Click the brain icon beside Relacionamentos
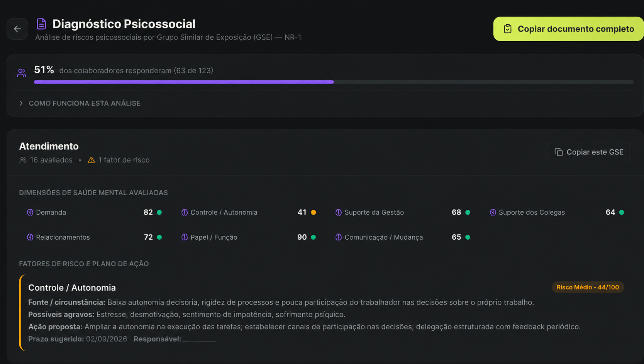The image size is (644, 364). click(30, 237)
